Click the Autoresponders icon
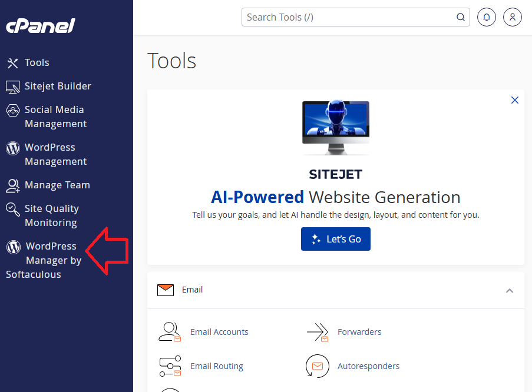The width and height of the screenshot is (532, 392). click(318, 366)
